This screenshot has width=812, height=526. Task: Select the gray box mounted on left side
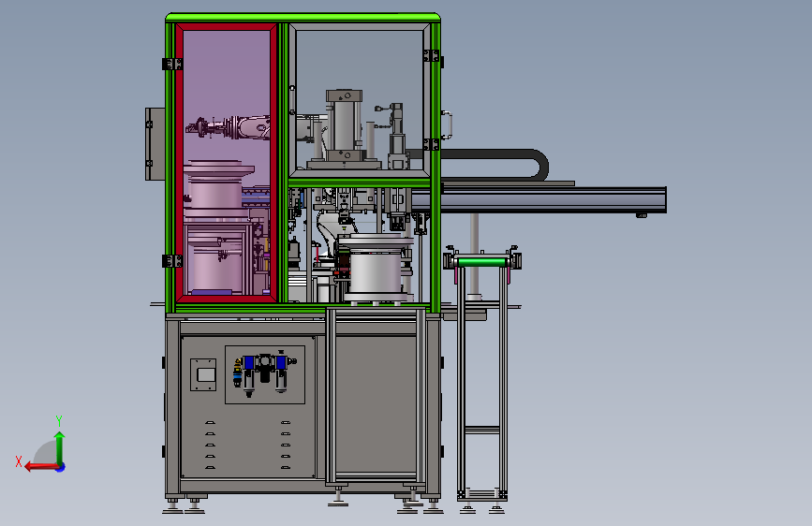pyautogui.click(x=155, y=144)
